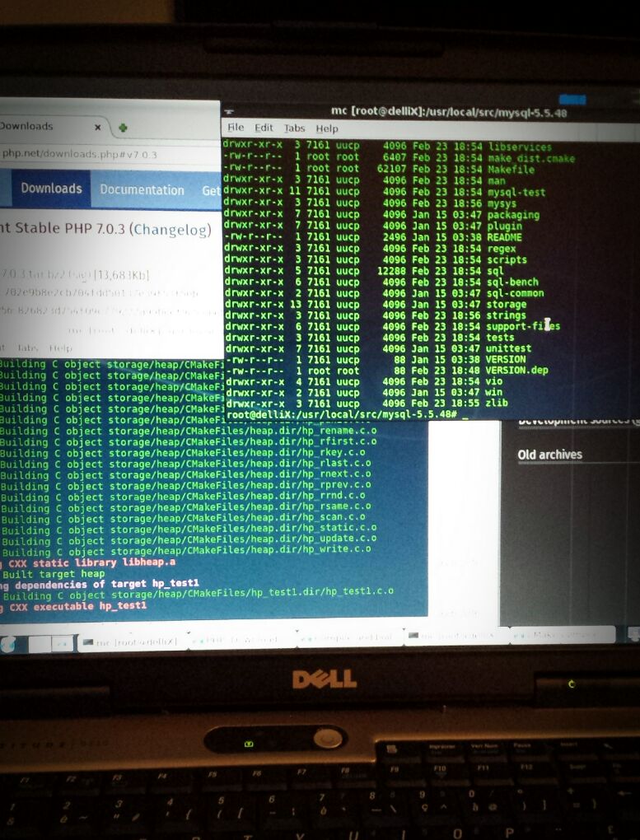Click the hp_static.c.o build log line

pyautogui.click(x=188, y=528)
